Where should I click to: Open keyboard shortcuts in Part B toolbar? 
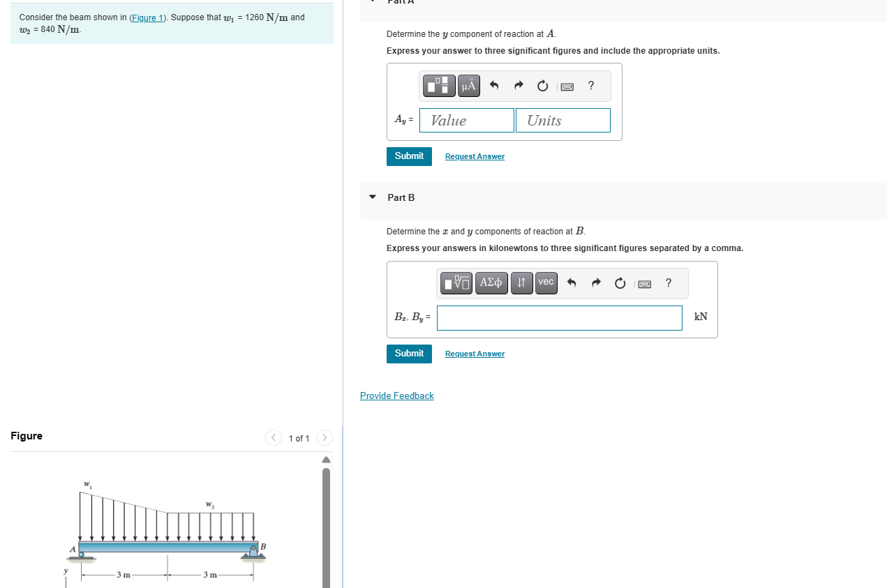coord(643,284)
